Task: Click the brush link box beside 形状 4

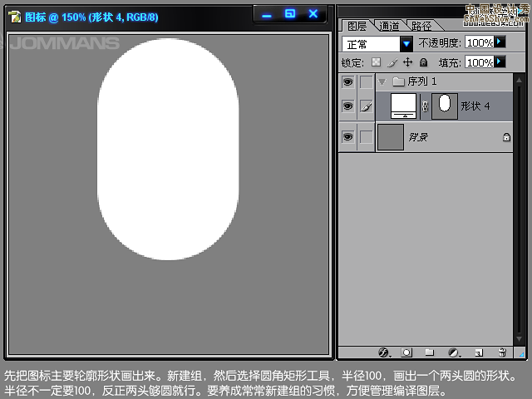Action: (x=366, y=106)
